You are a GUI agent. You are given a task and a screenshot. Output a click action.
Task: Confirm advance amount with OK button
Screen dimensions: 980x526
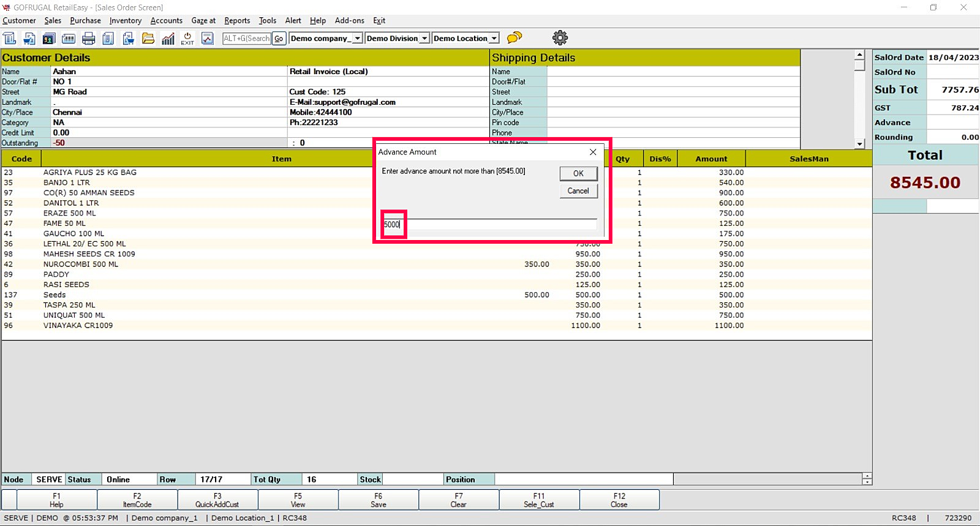tap(578, 173)
